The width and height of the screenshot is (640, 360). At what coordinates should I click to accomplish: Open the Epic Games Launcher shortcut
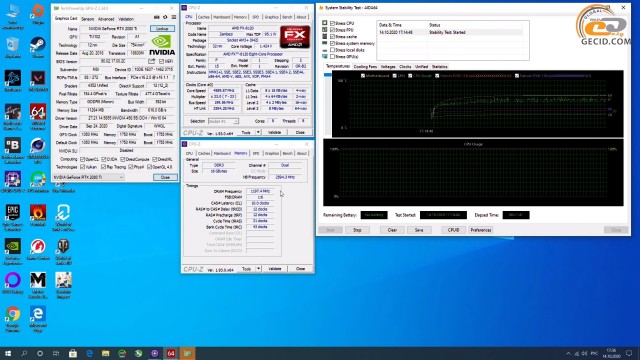pyautogui.click(x=13, y=218)
